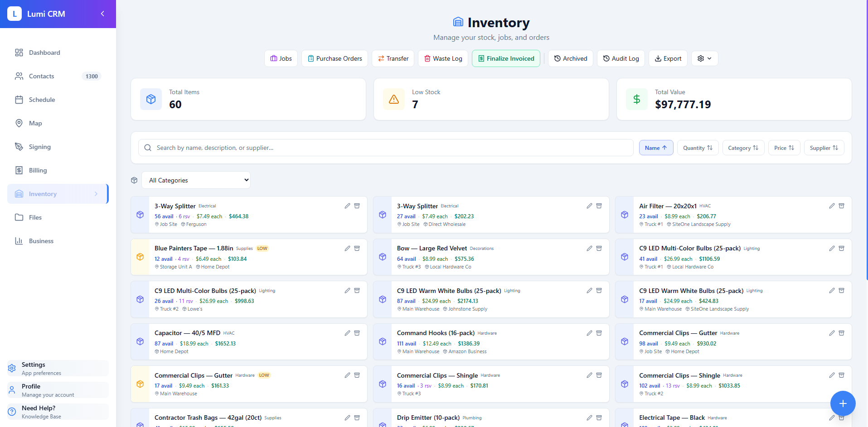868x427 pixels.
Task: Toggle Price sort direction
Action: click(x=784, y=148)
